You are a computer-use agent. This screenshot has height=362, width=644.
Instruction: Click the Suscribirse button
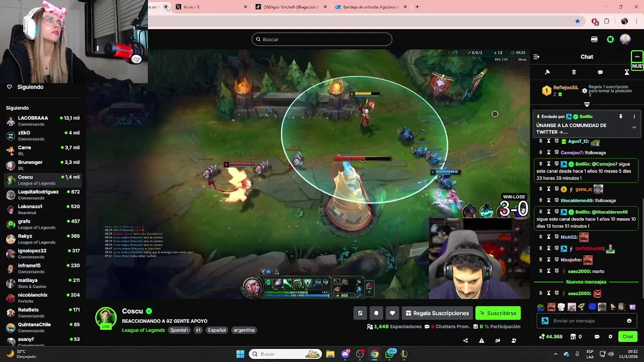coord(498,313)
